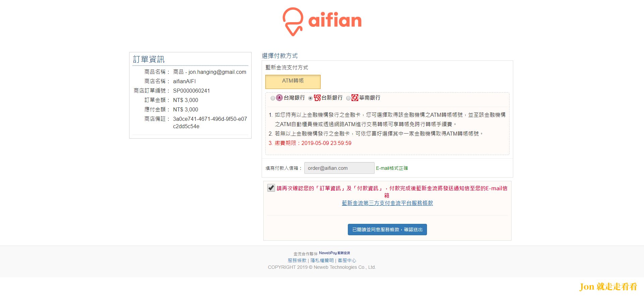The height and width of the screenshot is (298, 644).
Task: Click the payer email input field
Action: (x=339, y=168)
